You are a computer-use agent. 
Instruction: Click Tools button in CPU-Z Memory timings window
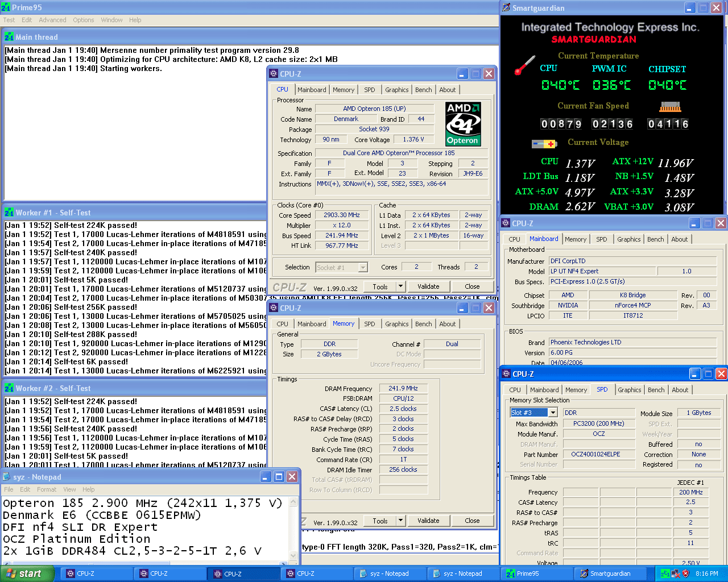point(380,521)
